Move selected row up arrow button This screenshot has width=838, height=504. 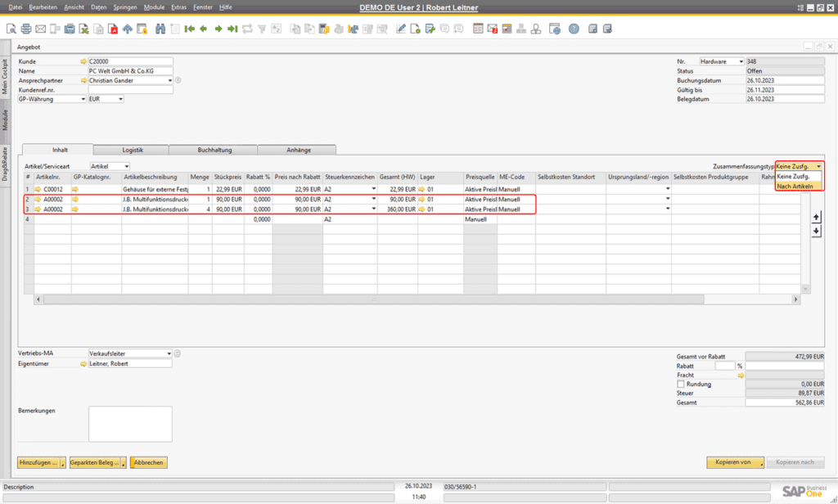(x=816, y=217)
